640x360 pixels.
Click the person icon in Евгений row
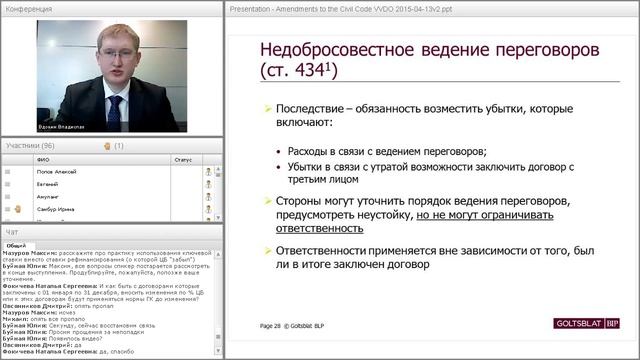(x=208, y=184)
